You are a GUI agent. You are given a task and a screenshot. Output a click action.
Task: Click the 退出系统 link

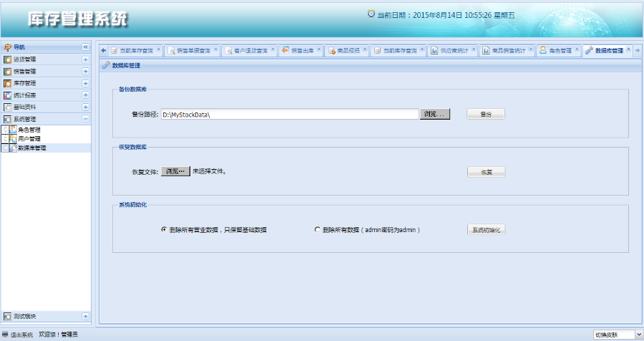click(21, 335)
